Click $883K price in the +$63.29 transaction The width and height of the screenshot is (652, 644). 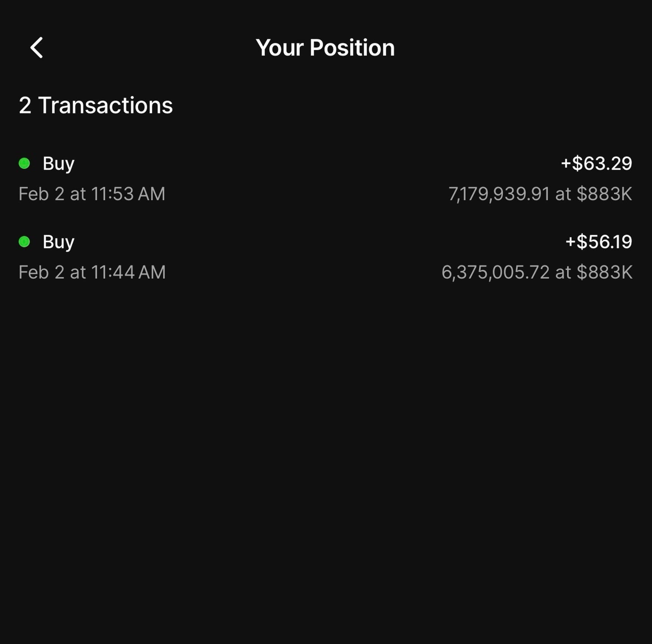click(x=604, y=194)
